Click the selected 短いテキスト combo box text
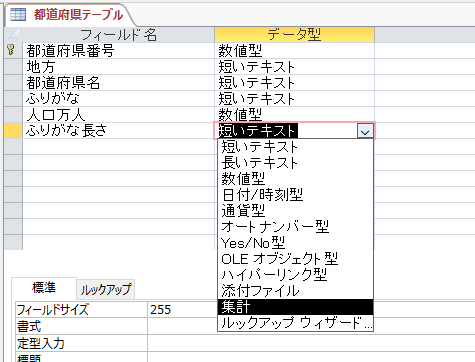This screenshot has width=475, height=362. coord(257,131)
